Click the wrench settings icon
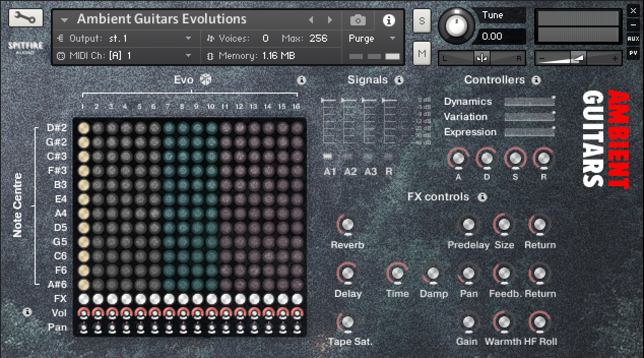Viewport: 644px width, 358px height. (x=25, y=19)
